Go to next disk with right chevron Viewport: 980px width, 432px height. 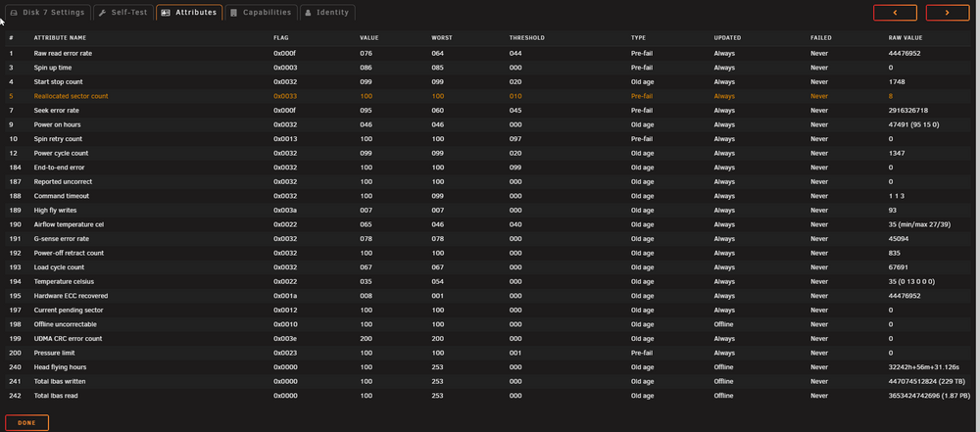tap(948, 13)
